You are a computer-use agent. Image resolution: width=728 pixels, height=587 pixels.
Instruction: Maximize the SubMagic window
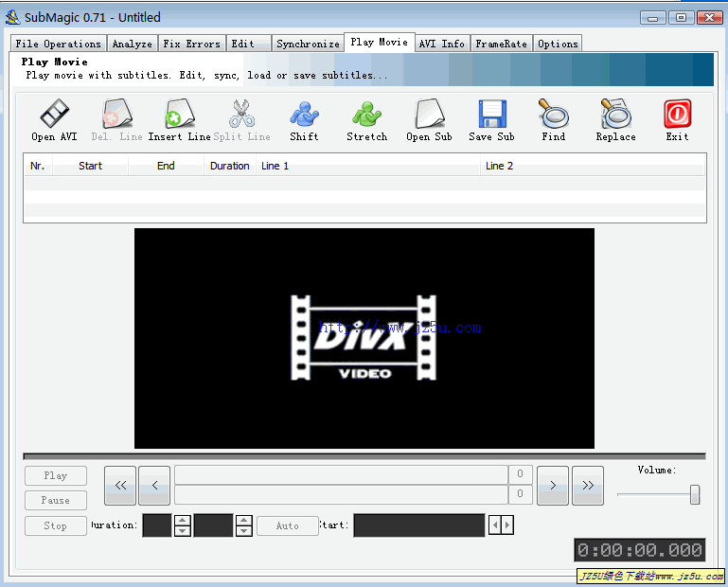[x=681, y=18]
